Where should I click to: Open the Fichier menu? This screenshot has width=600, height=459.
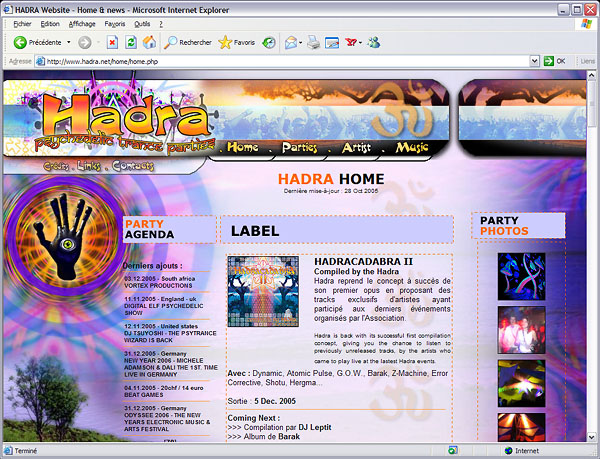point(22,24)
